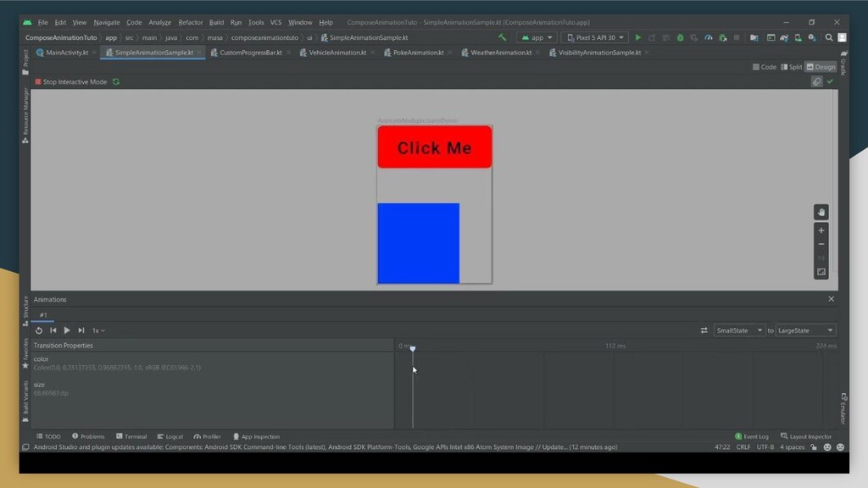Open Search Everywhere magnifier icon
868x488 pixels.
[x=829, y=37]
